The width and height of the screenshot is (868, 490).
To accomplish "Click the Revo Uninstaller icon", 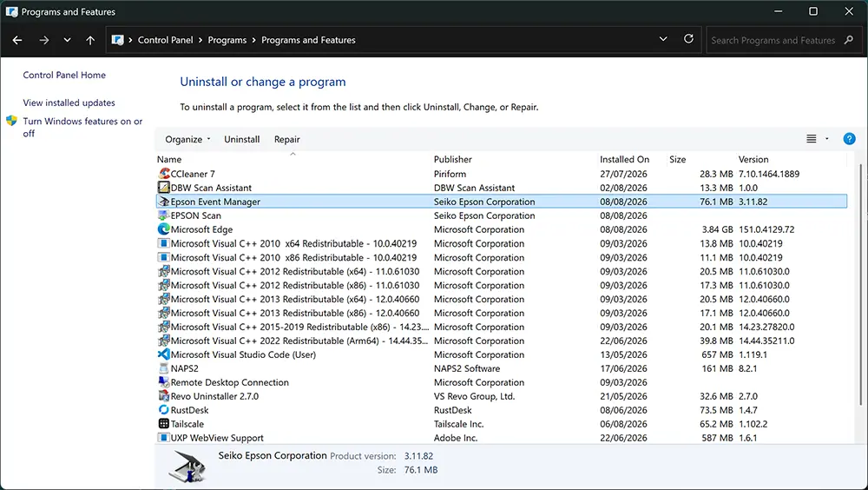I will pyautogui.click(x=164, y=396).
